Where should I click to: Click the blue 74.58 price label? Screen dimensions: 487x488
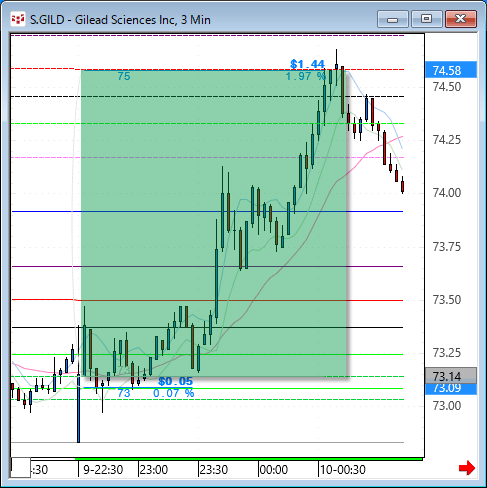point(451,70)
